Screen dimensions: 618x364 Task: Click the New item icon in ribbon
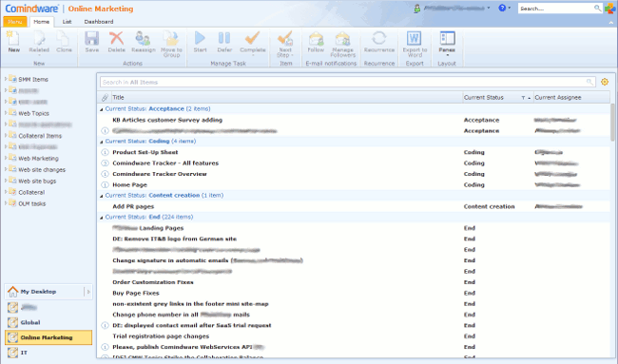point(13,39)
